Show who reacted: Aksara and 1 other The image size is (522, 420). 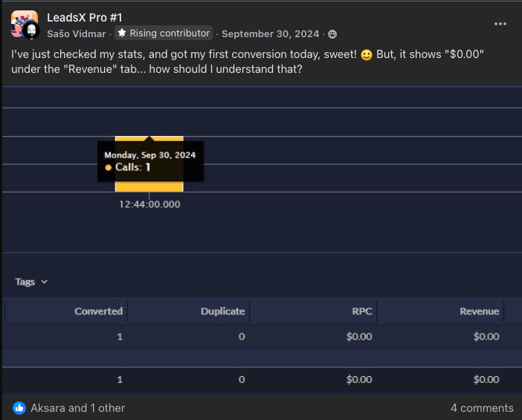77,408
